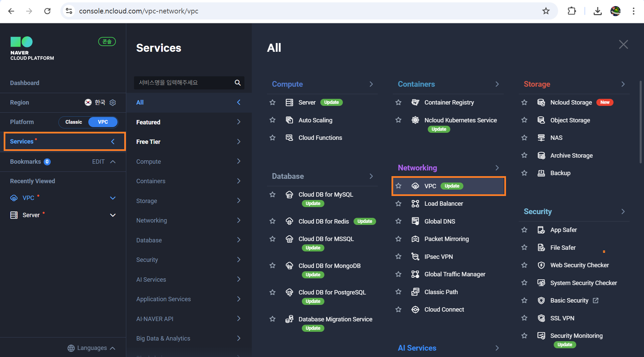Screen dimensions: 644x357
Task: Open Database category in Services menu
Action: [x=189, y=240]
